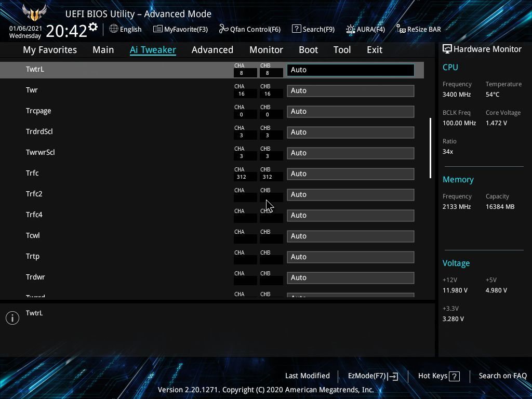Image resolution: width=532 pixels, height=399 pixels.
Task: Go to the Tool tab
Action: (x=342, y=50)
